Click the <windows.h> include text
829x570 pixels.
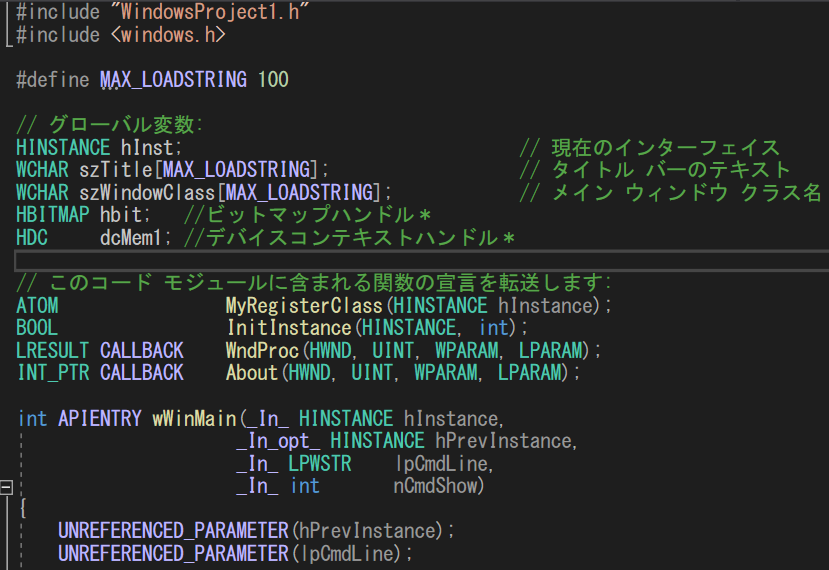pyautogui.click(x=168, y=35)
